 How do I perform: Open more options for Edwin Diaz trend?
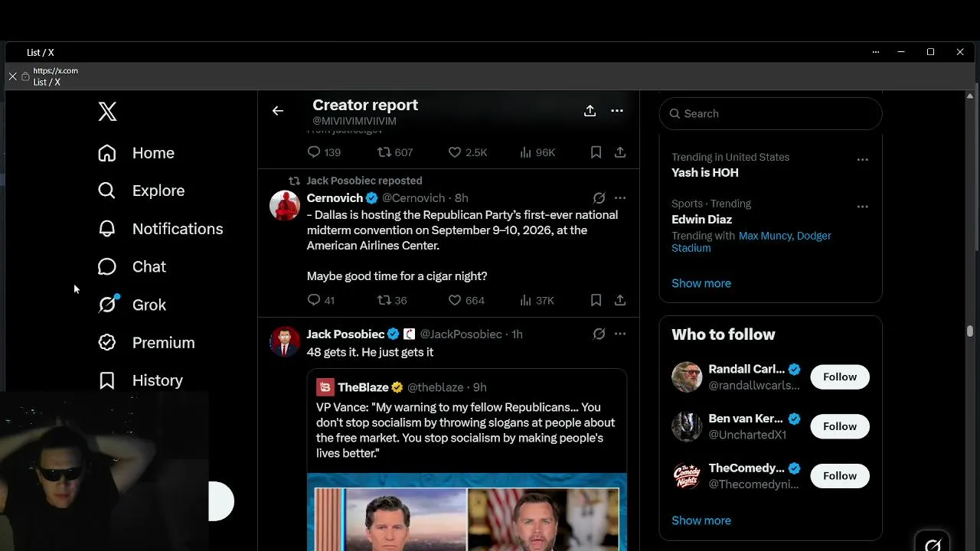coord(863,207)
